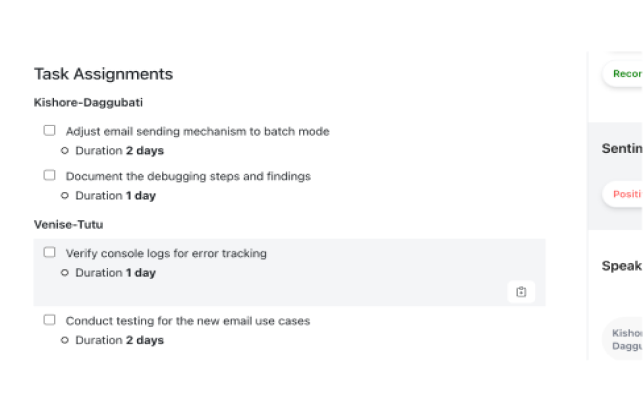
Task: Select the Kishore Daggu… speaker chip
Action: point(626,338)
